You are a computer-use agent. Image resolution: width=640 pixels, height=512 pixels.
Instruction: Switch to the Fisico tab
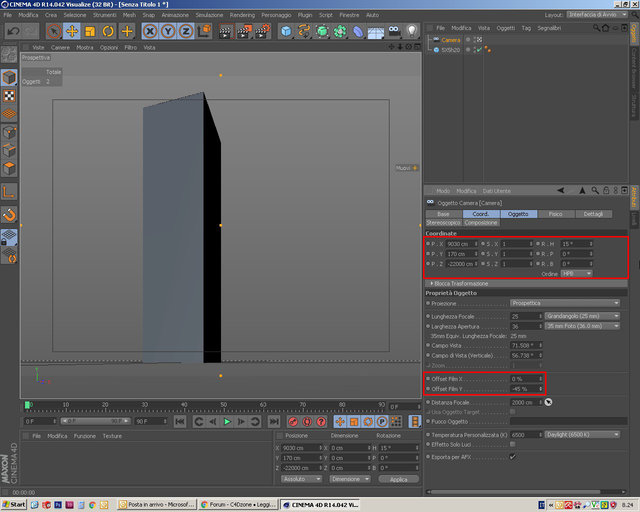(556, 214)
